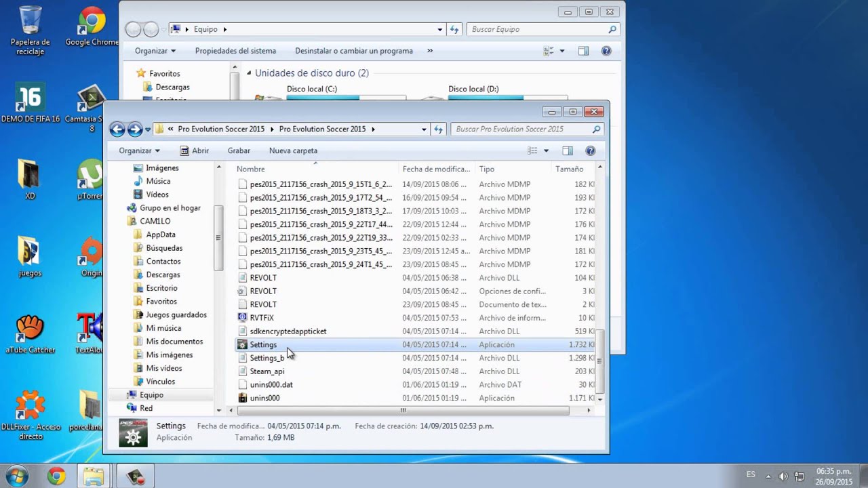Select the Settings application file icon
This screenshot has height=488, width=868.
[x=242, y=344]
